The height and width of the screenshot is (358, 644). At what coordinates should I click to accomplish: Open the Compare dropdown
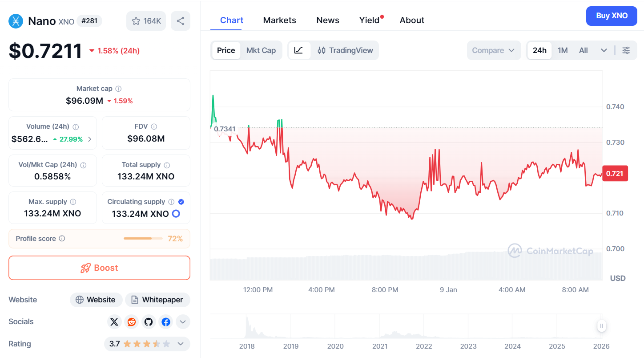point(493,50)
